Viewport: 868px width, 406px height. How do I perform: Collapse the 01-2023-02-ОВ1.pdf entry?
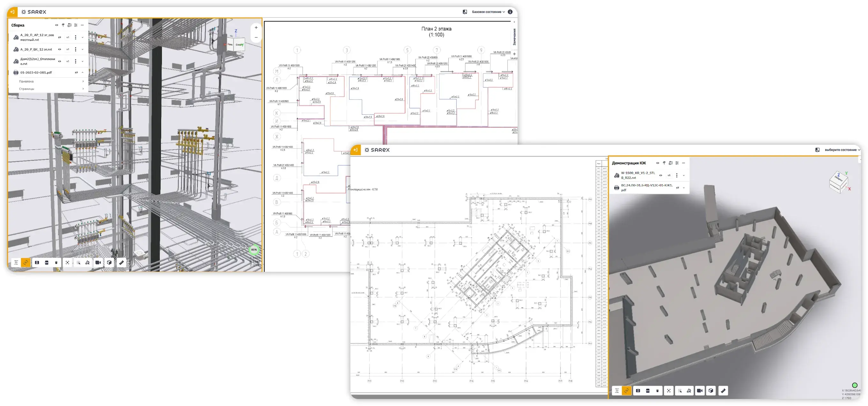click(83, 73)
